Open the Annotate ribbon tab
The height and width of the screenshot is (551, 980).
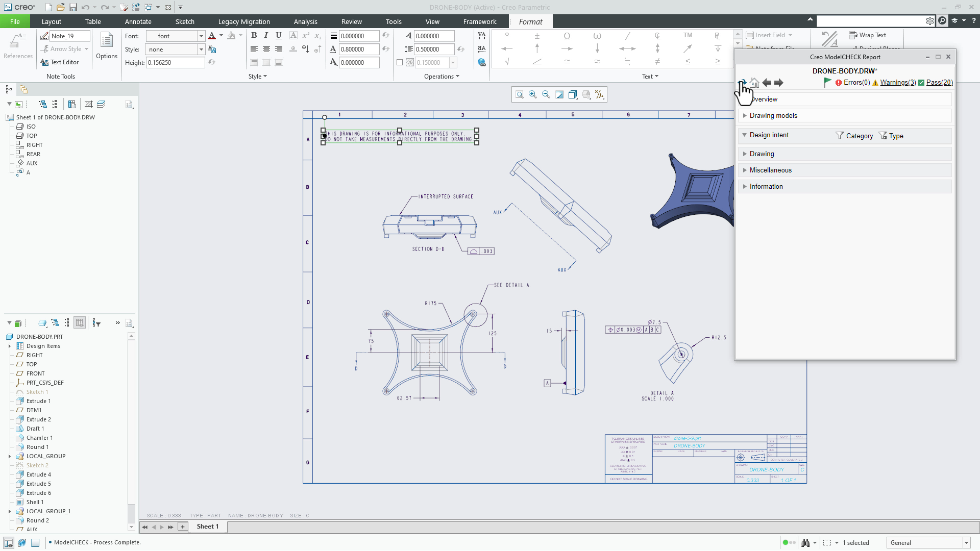138,21
